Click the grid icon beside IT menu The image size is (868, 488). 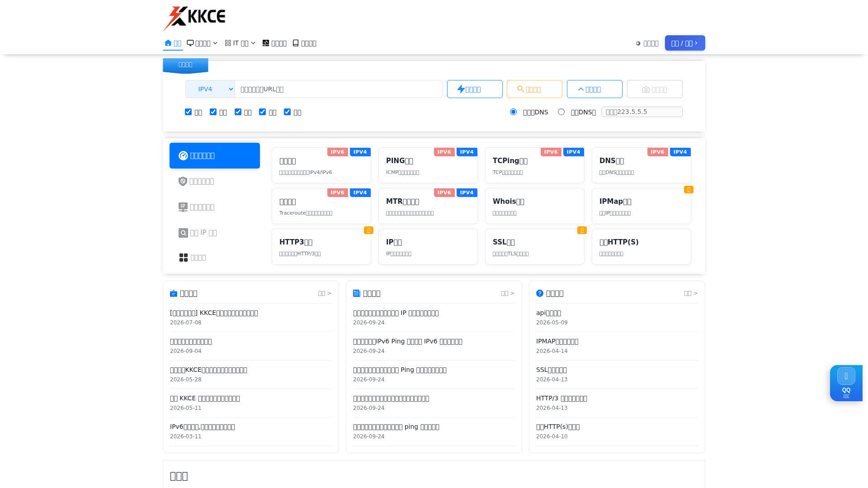coord(228,43)
